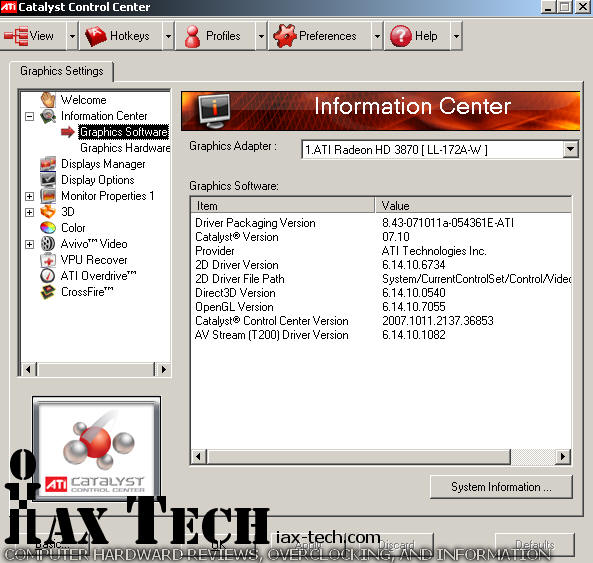Viewport: 593px width, 563px height.
Task: Click the Profiles person icon
Action: pos(192,36)
